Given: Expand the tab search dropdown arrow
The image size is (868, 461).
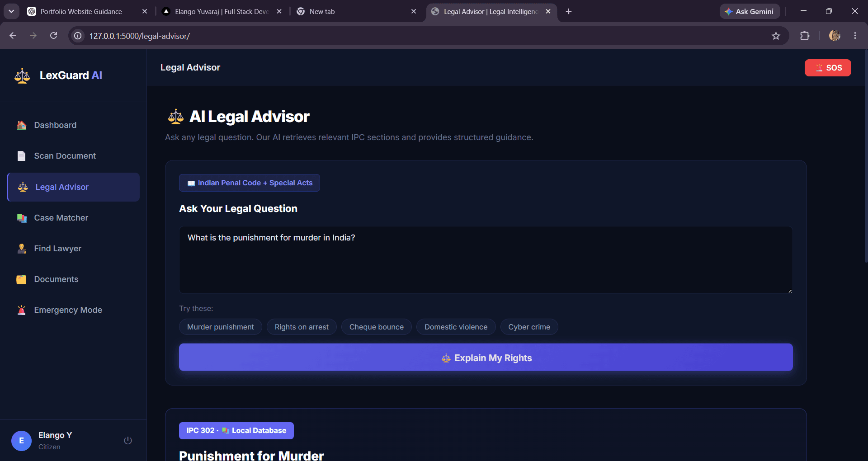Looking at the screenshot, I should coord(11,11).
